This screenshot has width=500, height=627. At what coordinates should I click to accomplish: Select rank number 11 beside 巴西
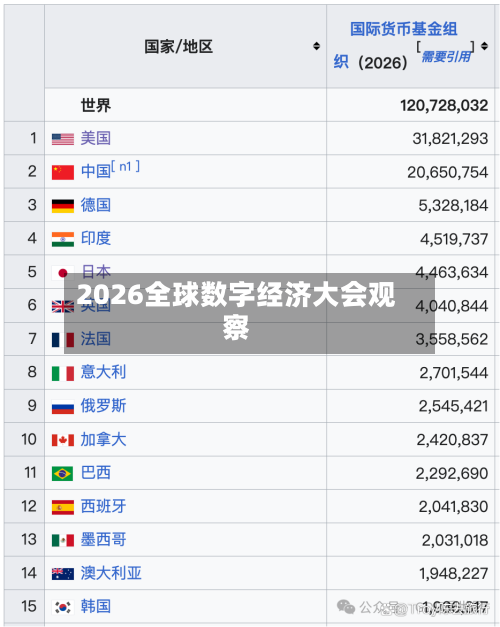click(30, 473)
